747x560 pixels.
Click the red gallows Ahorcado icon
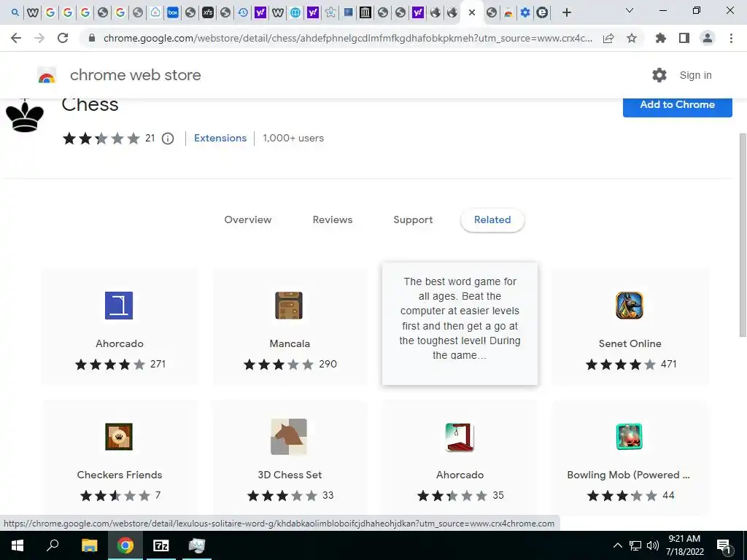coord(460,437)
